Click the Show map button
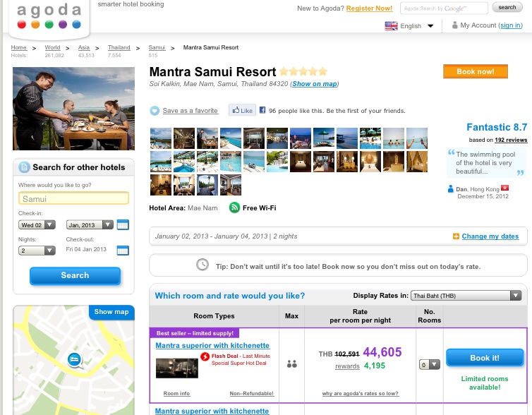The image size is (532, 415). pos(111,312)
